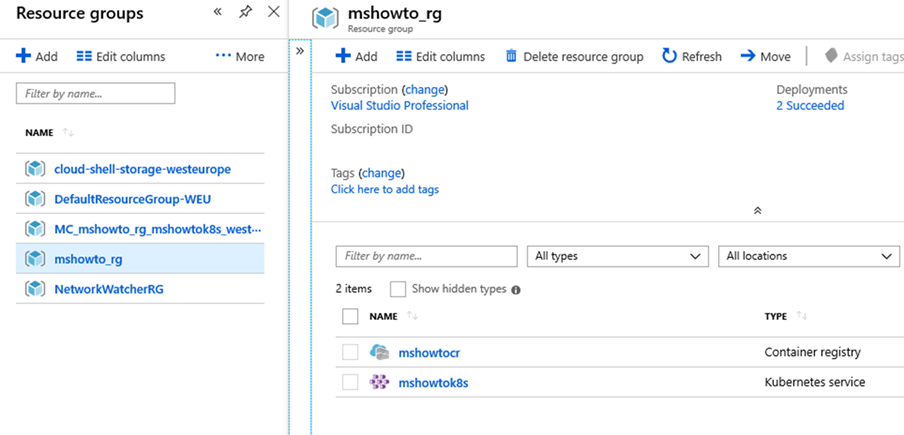904x435 pixels.
Task: Open Edit columns in mshowto_rg toolbar
Action: [441, 56]
